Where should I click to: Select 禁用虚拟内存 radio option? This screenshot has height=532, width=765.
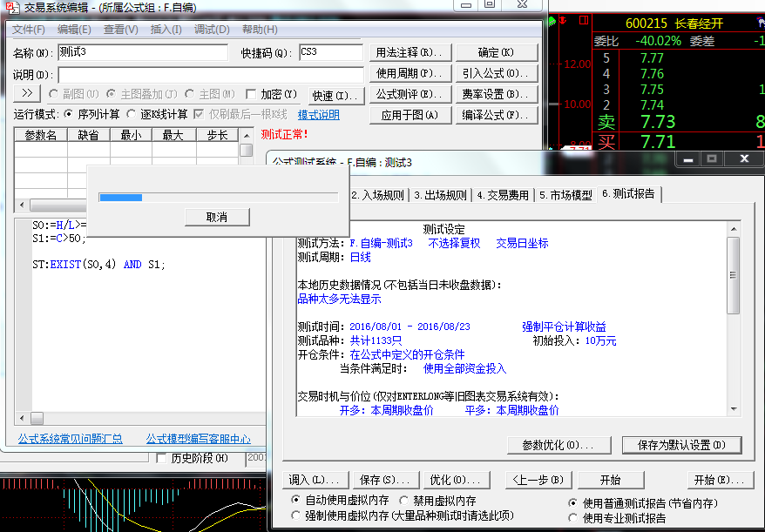pos(404,500)
